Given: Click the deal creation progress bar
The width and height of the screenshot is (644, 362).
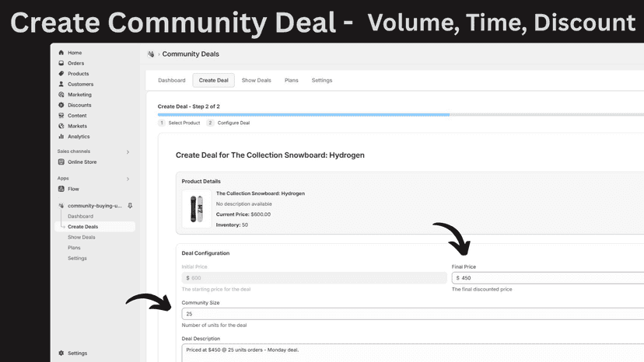Looking at the screenshot, I should tap(401, 115).
